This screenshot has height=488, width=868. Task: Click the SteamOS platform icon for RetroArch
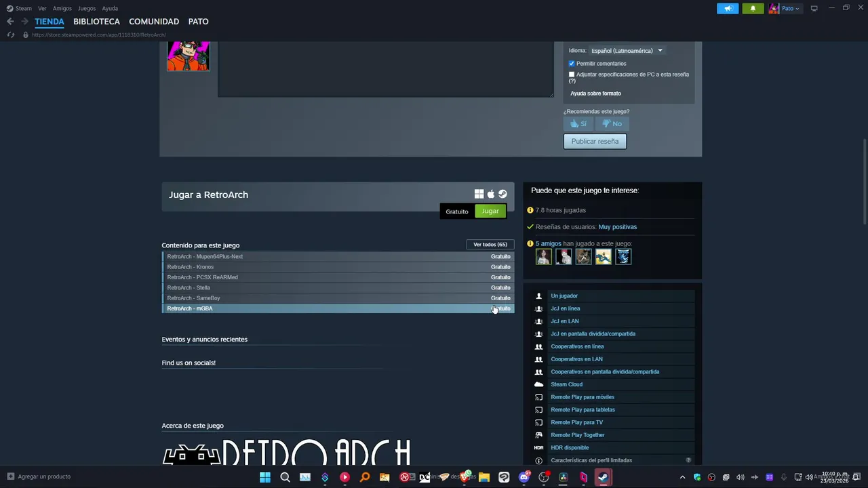502,194
